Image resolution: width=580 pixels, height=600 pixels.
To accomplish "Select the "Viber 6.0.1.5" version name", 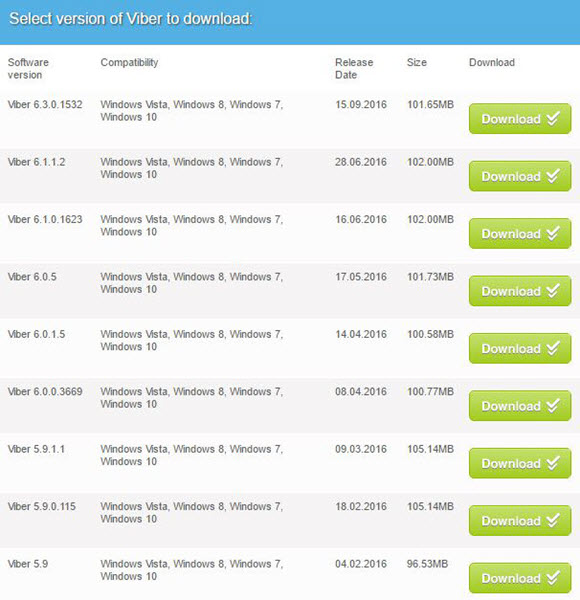I will (36, 334).
